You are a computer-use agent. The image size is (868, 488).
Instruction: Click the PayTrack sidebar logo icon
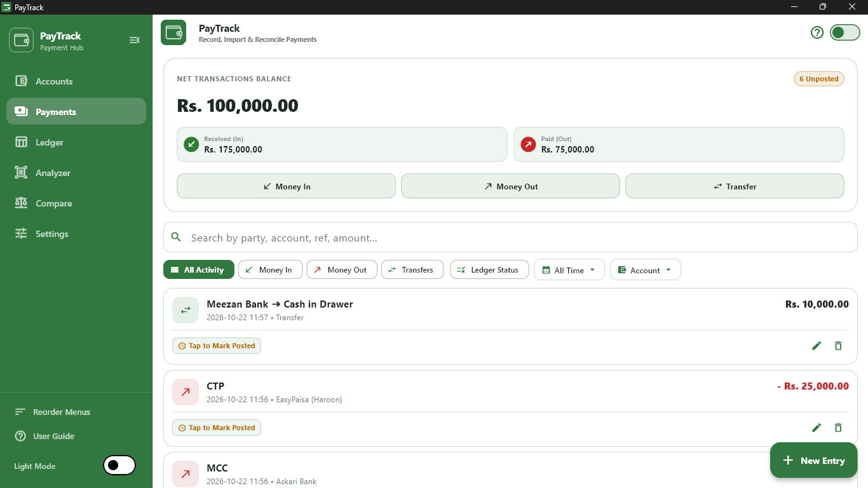22,40
